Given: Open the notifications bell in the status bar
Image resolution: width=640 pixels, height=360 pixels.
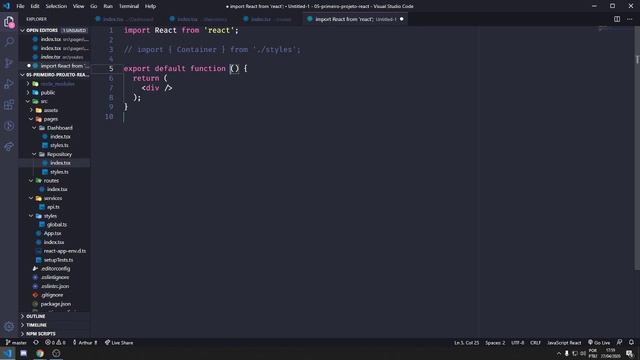Looking at the screenshot, I should click(x=631, y=342).
